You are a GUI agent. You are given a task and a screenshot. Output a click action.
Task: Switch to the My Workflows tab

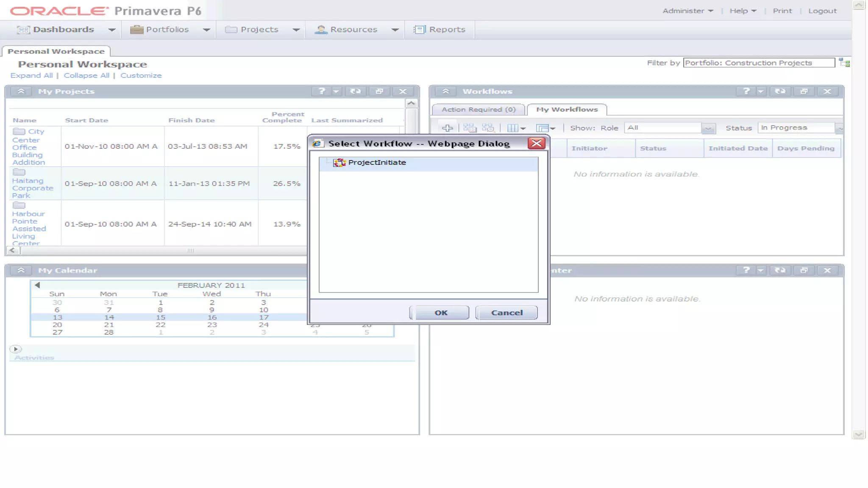pyautogui.click(x=567, y=110)
